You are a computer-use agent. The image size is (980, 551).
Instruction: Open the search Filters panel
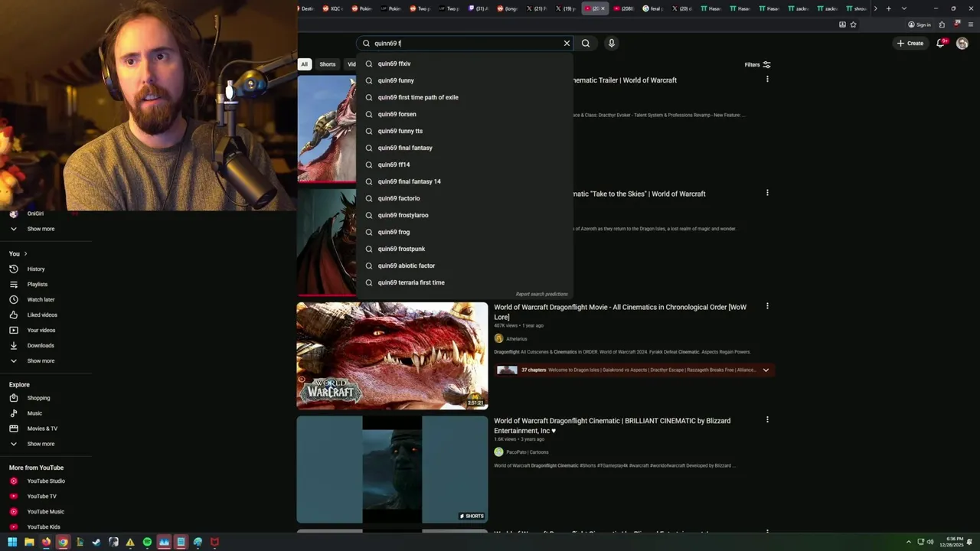tap(757, 65)
